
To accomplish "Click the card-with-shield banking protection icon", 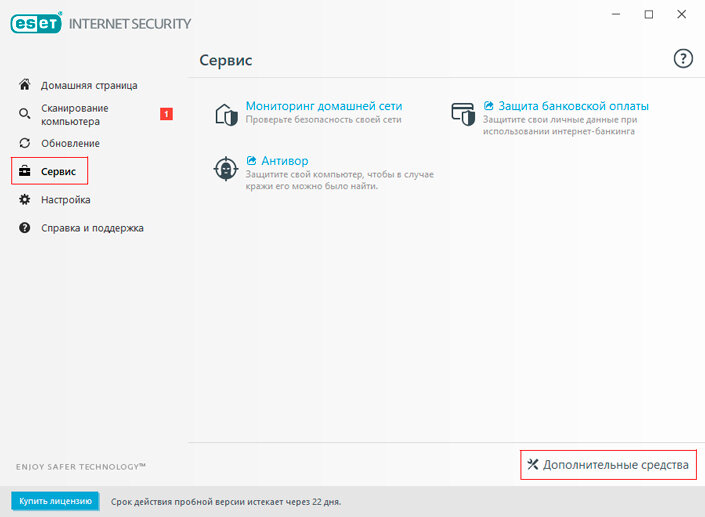I will (x=463, y=114).
